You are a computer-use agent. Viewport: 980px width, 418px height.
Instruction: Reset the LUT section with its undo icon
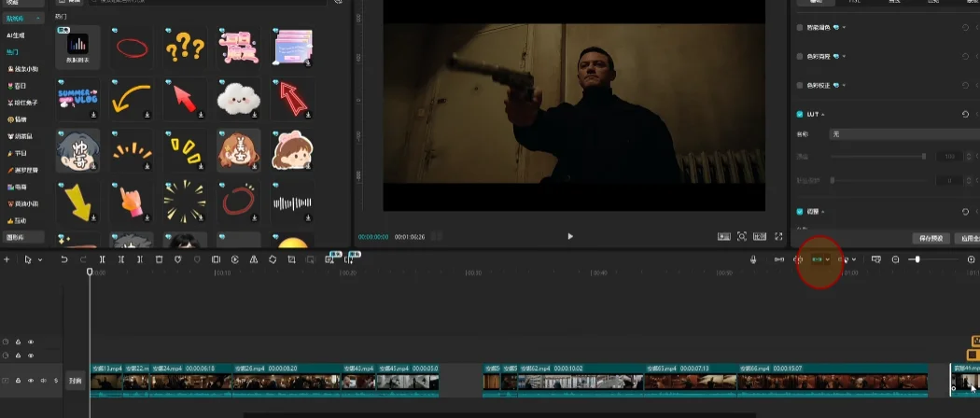pyautogui.click(x=966, y=115)
